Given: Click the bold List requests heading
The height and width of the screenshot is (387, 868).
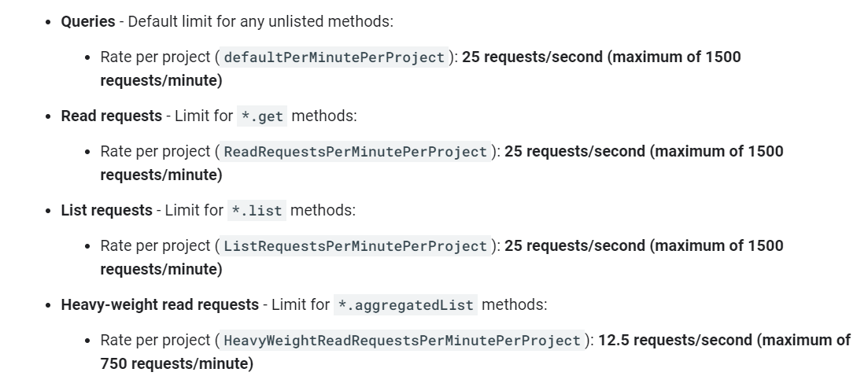Looking at the screenshot, I should (x=106, y=210).
